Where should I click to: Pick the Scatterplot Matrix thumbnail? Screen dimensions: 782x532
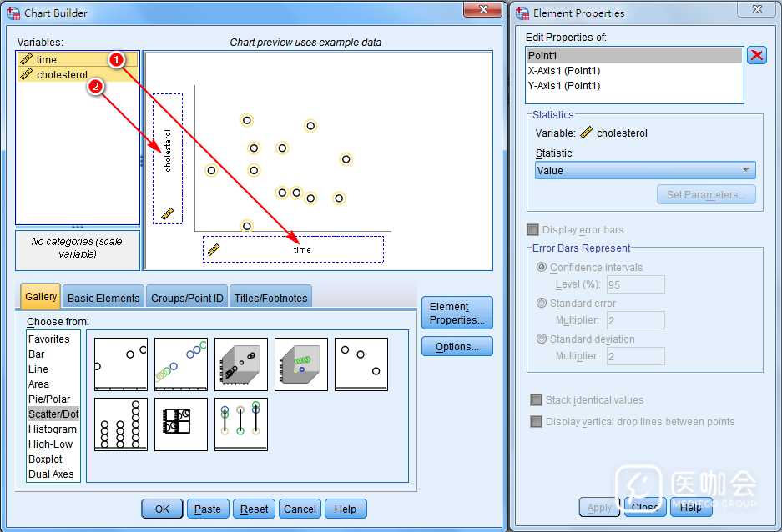181,424
